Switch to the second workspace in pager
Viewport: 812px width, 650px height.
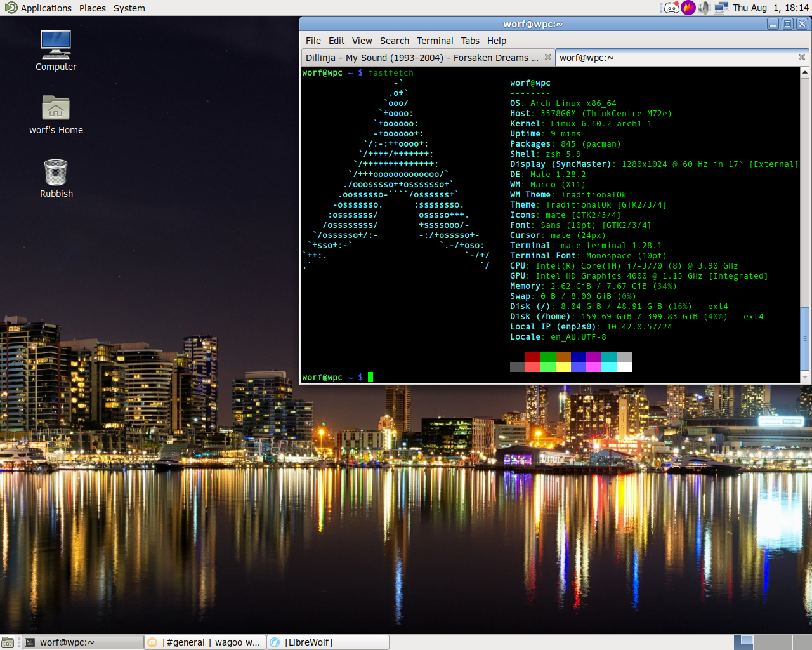tap(763, 642)
